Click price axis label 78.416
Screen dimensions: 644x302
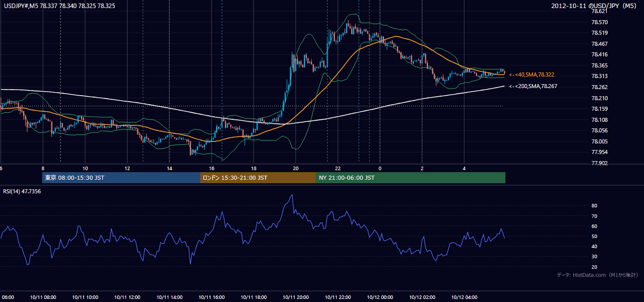pyautogui.click(x=599, y=54)
